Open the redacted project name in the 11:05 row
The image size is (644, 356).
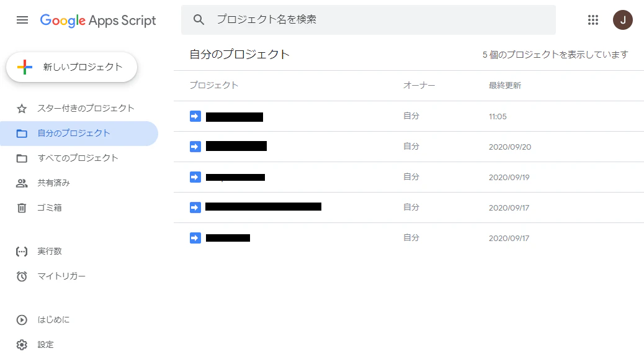(235, 117)
